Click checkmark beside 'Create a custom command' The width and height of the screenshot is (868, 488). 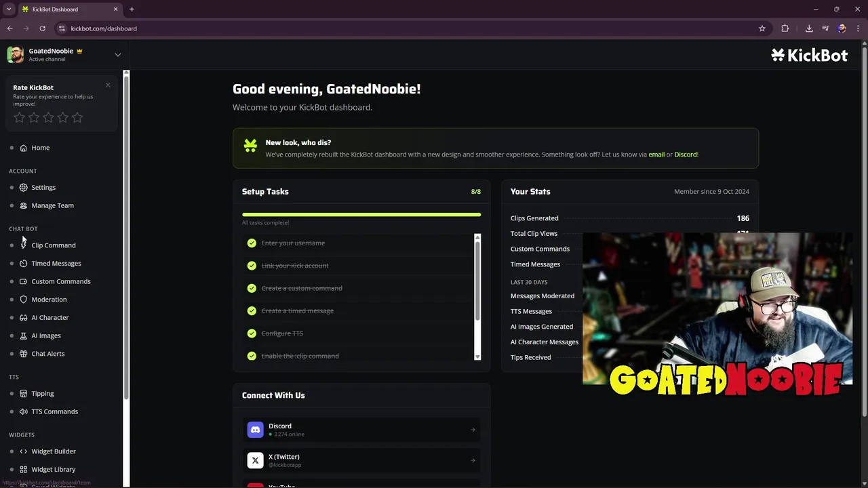point(252,288)
